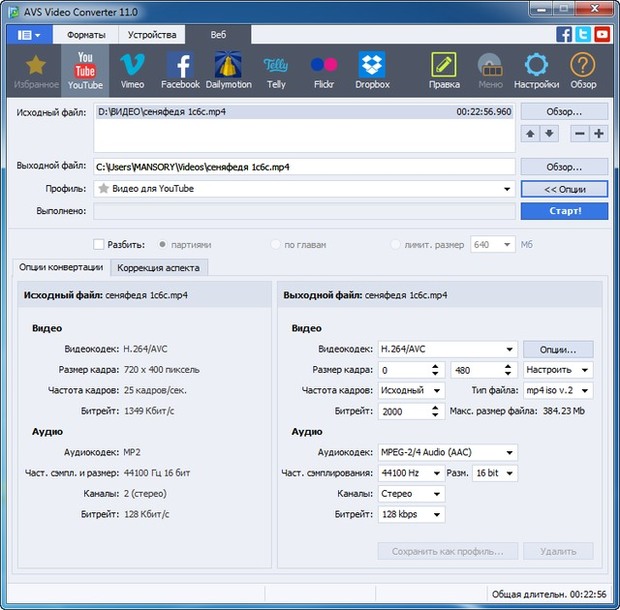
Task: Click the Выполнено progress bar
Action: pyautogui.click(x=304, y=211)
